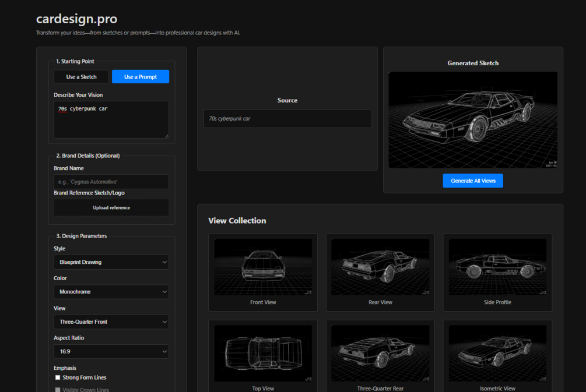Select the Front View thumbnail

coord(263,267)
